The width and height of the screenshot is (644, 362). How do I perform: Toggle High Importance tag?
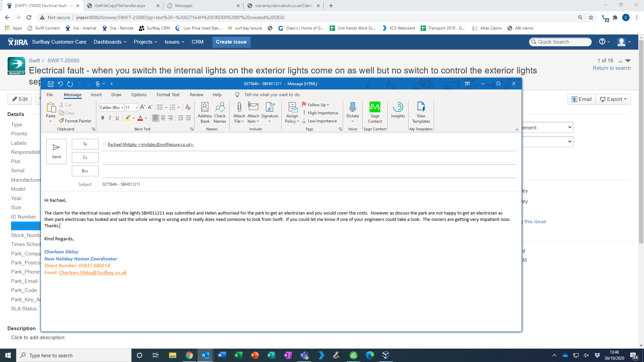tap(320, 113)
